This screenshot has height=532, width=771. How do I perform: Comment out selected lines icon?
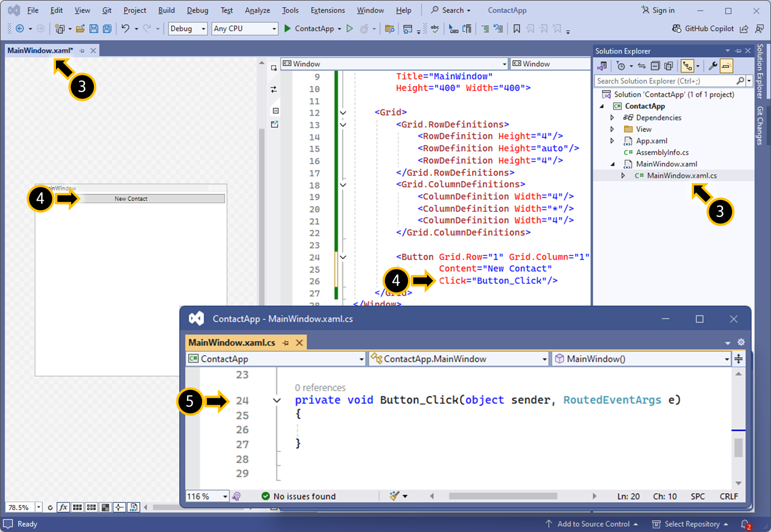pyautogui.click(x=485, y=28)
